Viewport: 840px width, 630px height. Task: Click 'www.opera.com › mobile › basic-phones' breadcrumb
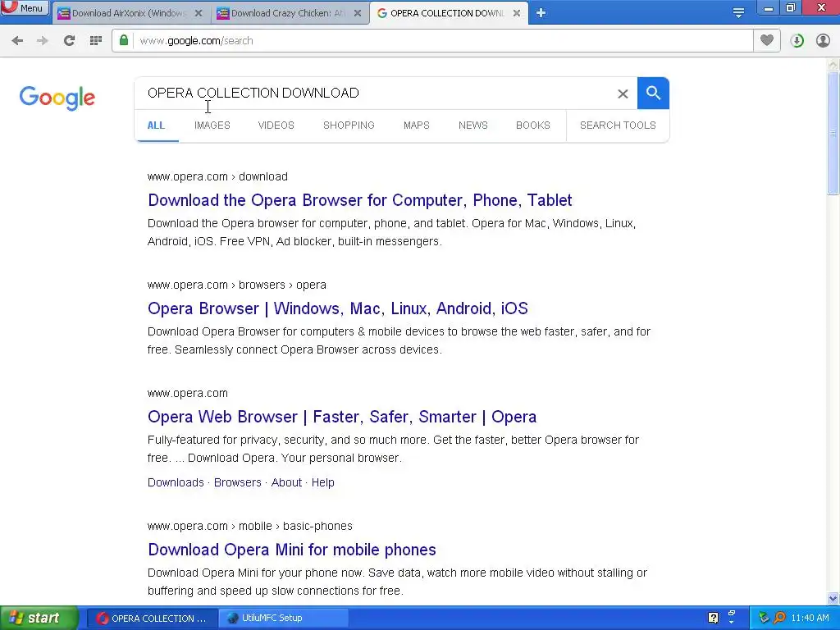click(249, 526)
